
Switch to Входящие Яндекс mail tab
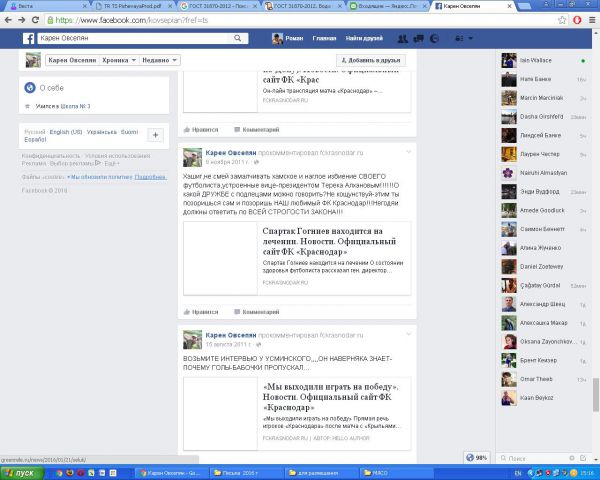[388, 6]
